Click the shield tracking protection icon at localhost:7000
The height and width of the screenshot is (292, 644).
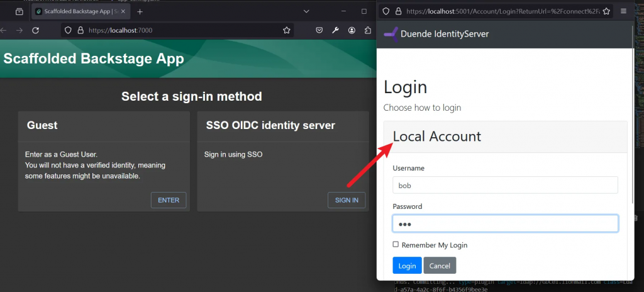(69, 30)
